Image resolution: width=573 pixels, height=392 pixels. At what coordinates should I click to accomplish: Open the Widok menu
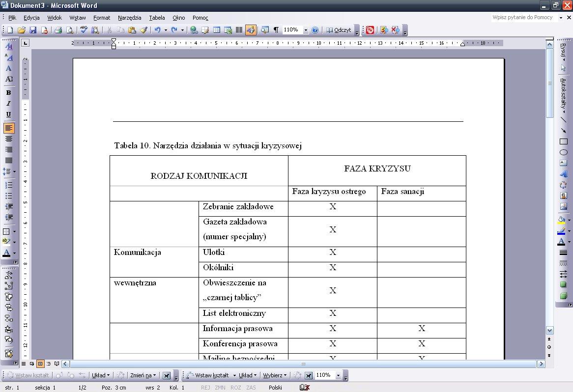pos(55,18)
